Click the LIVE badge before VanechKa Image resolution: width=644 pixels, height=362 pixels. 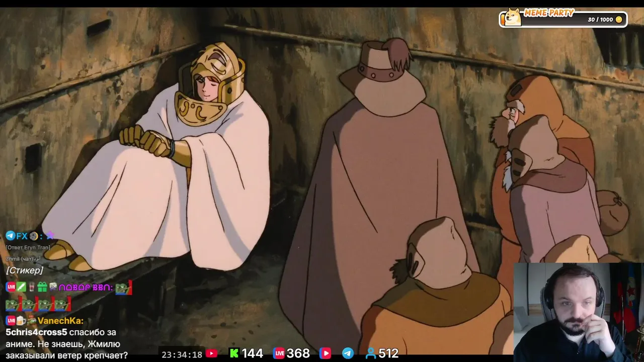(x=11, y=320)
